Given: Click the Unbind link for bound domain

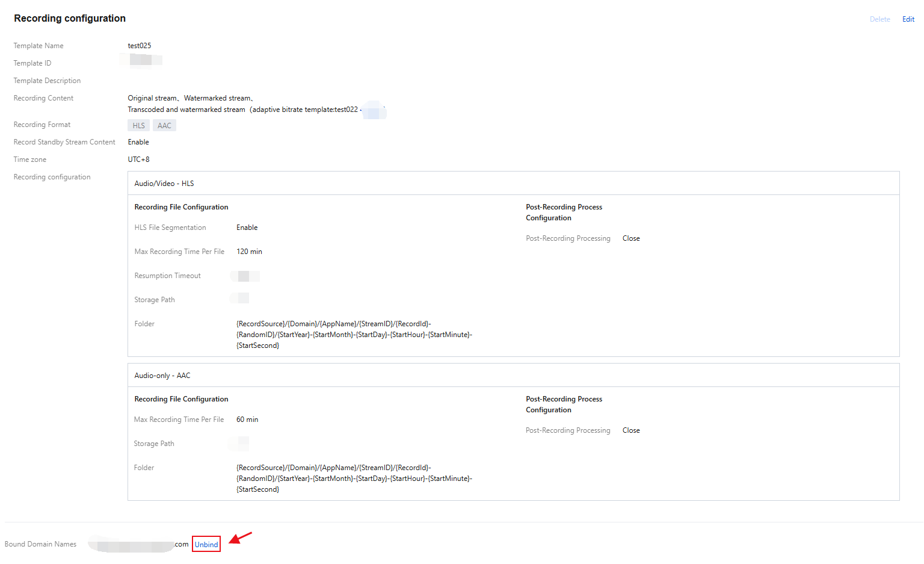Looking at the screenshot, I should [206, 544].
